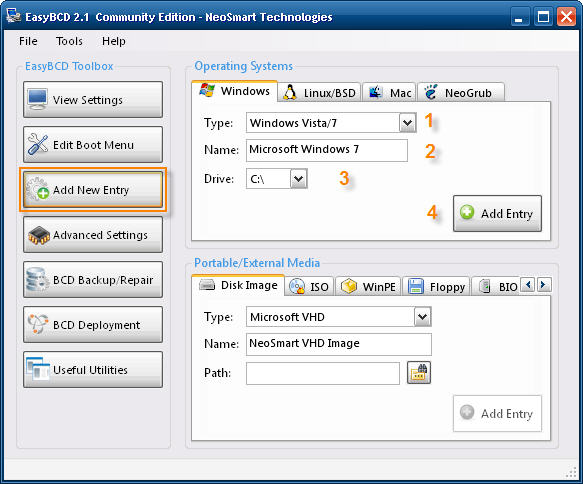
Task: Switch to the Mac tab
Action: (x=389, y=92)
